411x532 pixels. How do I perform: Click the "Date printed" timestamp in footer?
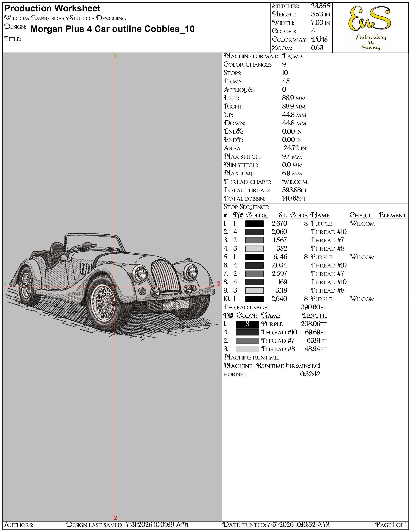pos(276,525)
